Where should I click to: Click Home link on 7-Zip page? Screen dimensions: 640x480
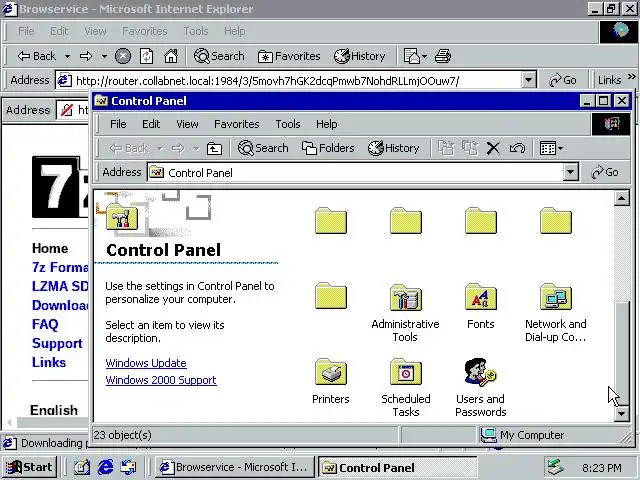(x=50, y=248)
